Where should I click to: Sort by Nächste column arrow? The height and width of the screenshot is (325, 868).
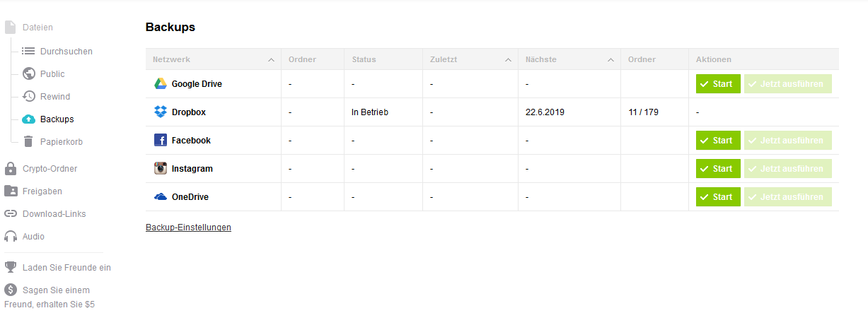611,60
